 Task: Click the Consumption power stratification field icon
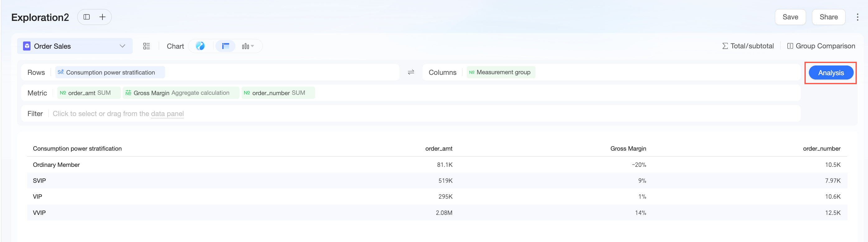pos(61,72)
